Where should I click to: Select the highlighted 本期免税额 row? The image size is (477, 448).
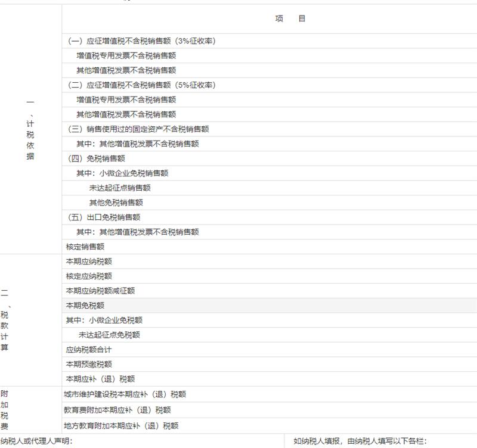(x=85, y=306)
